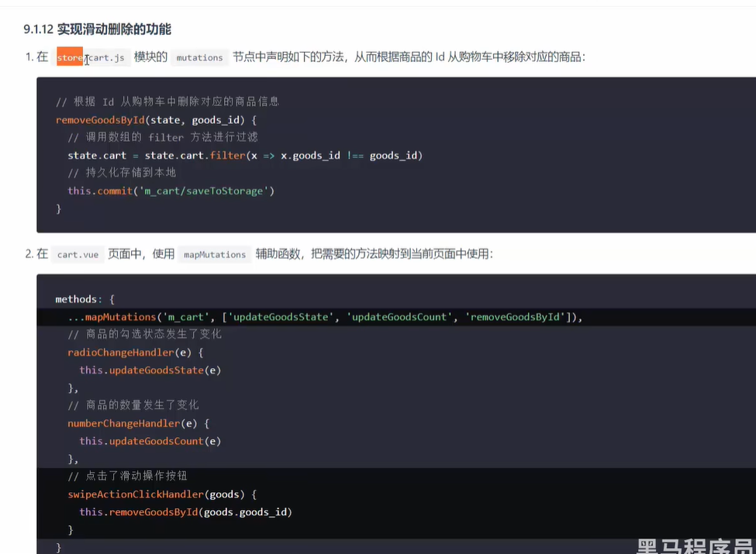Click the 'mapMutations' inline code tag
The image size is (756, 554).
(215, 254)
